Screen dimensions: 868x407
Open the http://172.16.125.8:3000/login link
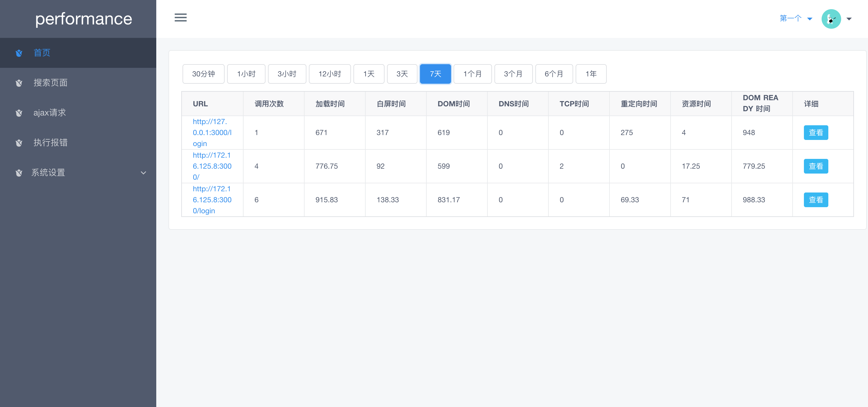coord(212,200)
